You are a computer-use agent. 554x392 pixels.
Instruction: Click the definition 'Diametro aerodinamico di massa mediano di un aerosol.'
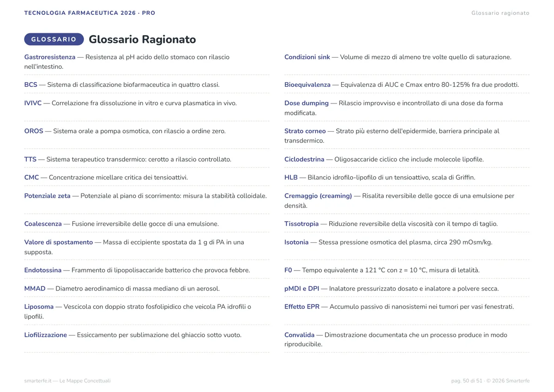pos(138,289)
